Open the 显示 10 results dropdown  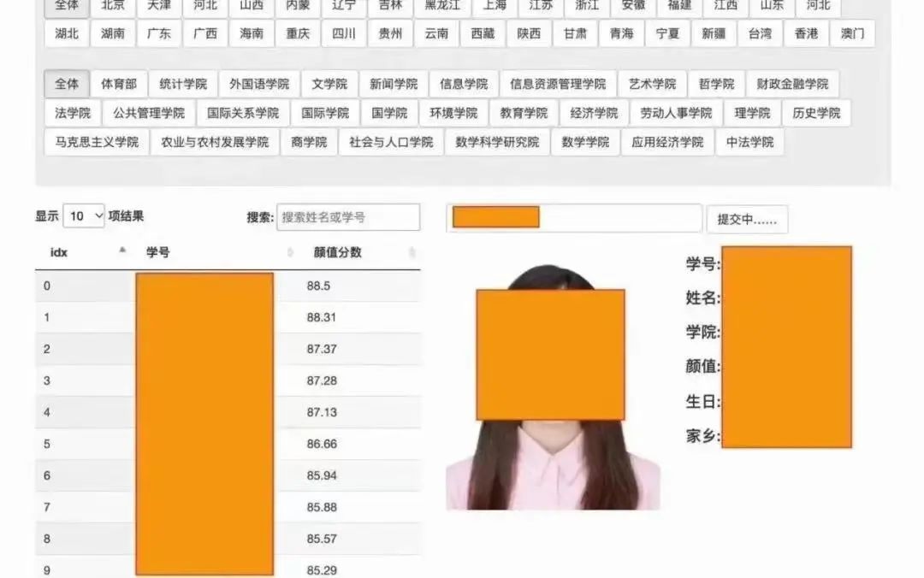(x=84, y=216)
